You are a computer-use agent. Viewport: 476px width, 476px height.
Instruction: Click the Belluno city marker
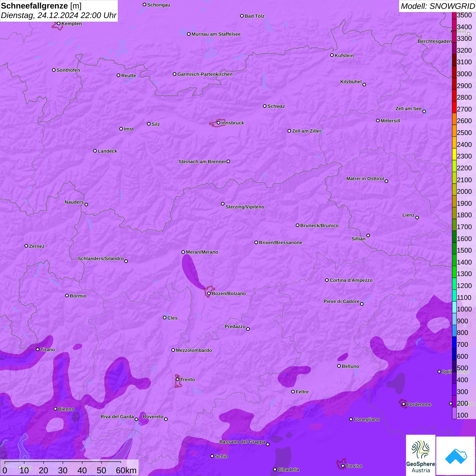tap(339, 366)
